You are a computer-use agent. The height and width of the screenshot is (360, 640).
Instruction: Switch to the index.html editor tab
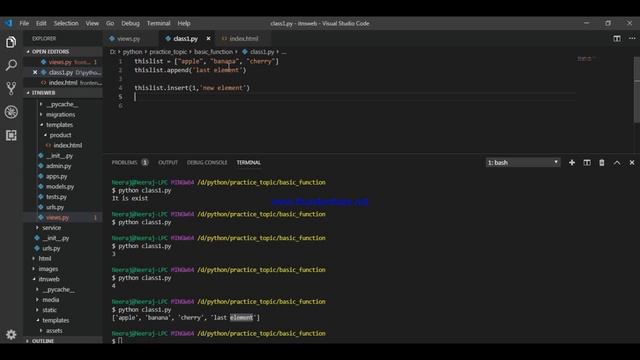tap(243, 38)
